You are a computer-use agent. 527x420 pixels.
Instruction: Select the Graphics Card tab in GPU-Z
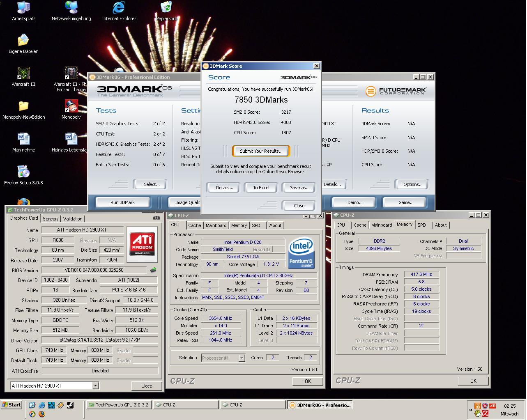tap(24, 218)
